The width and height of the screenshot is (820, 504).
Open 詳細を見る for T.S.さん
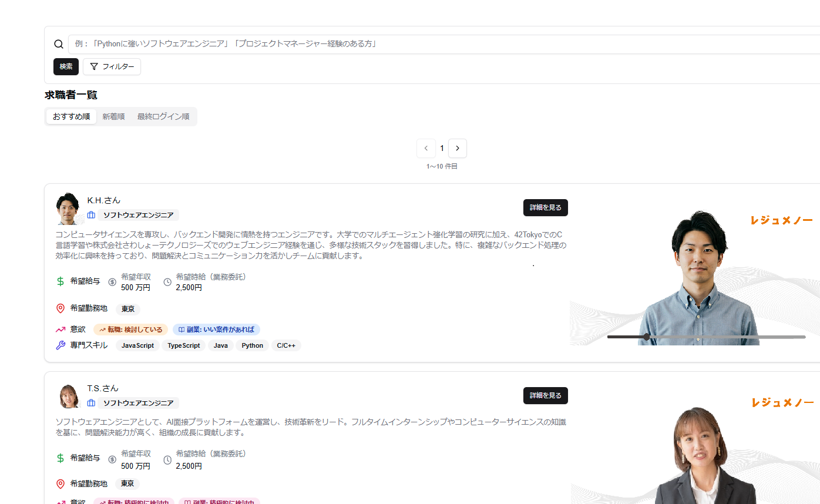(546, 395)
